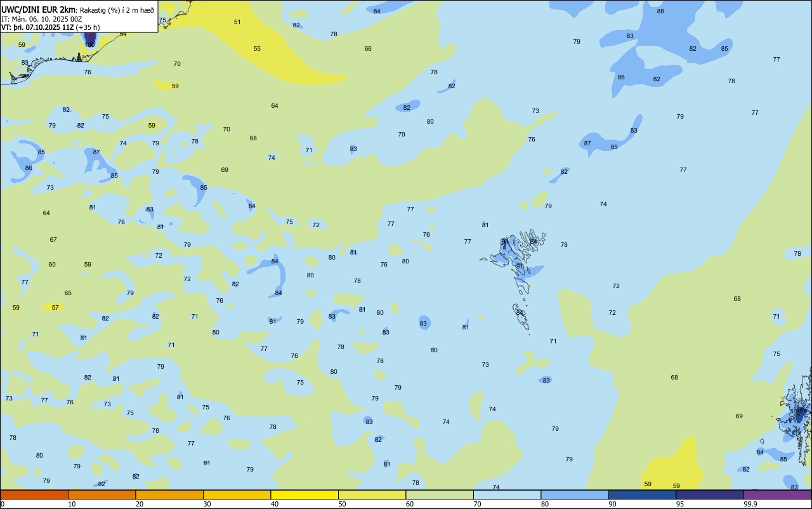This screenshot has height=509, width=812.
Task: Click the 'Rakastig (%) í 2 m hæð' label
Action: tap(117, 10)
